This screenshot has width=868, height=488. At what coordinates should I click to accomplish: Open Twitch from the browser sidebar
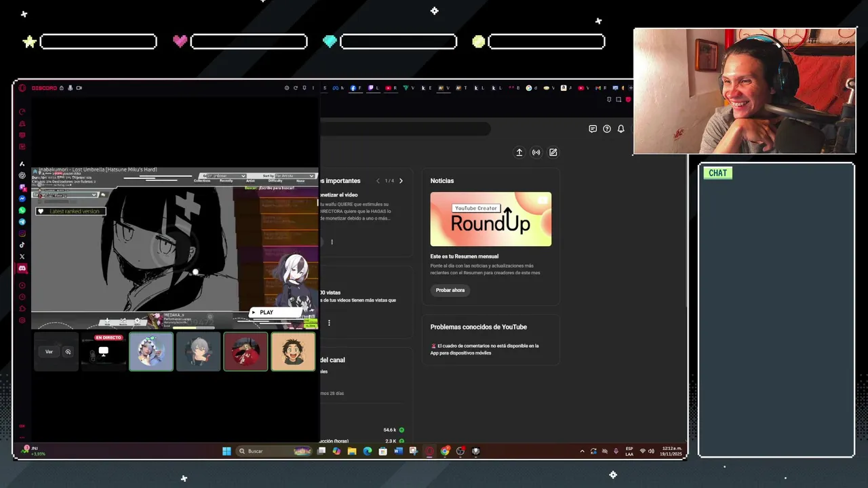[22, 187]
